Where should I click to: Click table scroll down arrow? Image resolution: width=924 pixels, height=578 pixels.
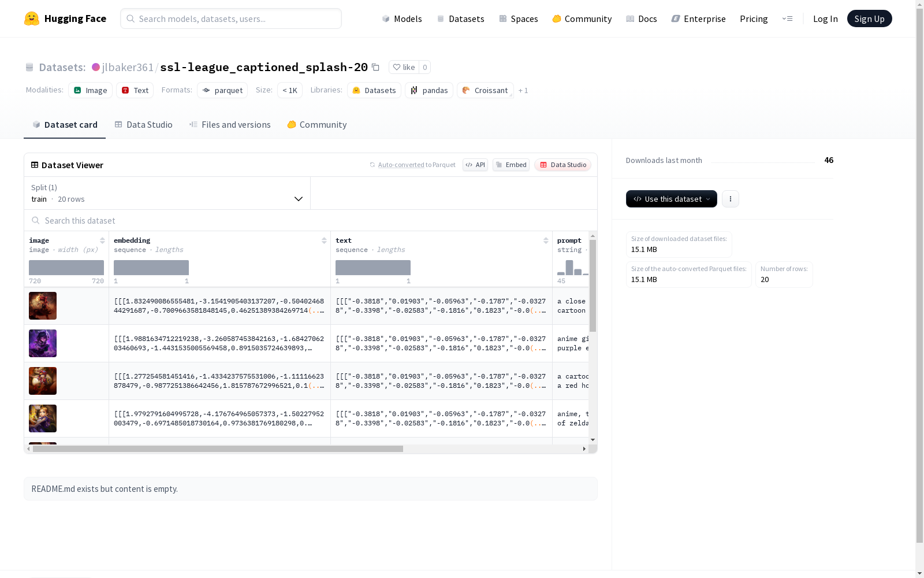pos(593,440)
